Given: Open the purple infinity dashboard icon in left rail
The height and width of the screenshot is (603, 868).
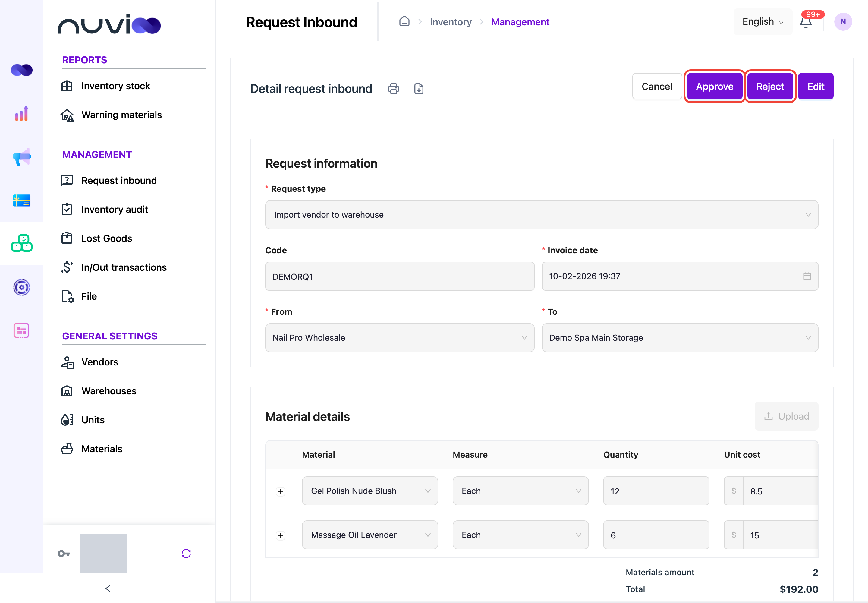Looking at the screenshot, I should point(21,70).
